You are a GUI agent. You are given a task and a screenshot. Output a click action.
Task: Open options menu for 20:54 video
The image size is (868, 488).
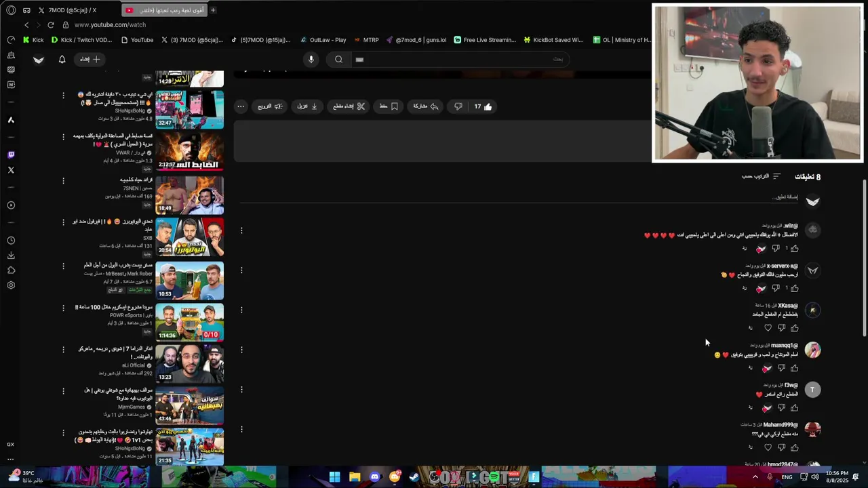tap(64, 222)
